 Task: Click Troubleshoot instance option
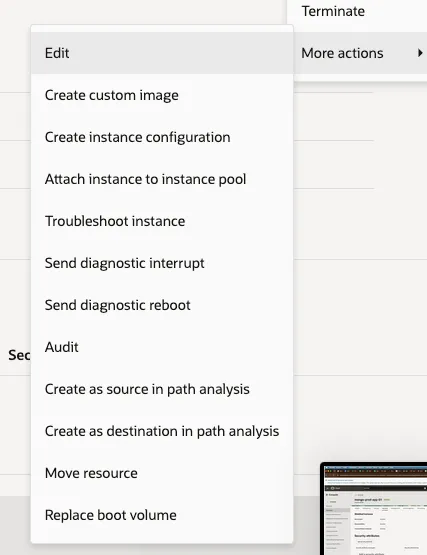pos(162,221)
